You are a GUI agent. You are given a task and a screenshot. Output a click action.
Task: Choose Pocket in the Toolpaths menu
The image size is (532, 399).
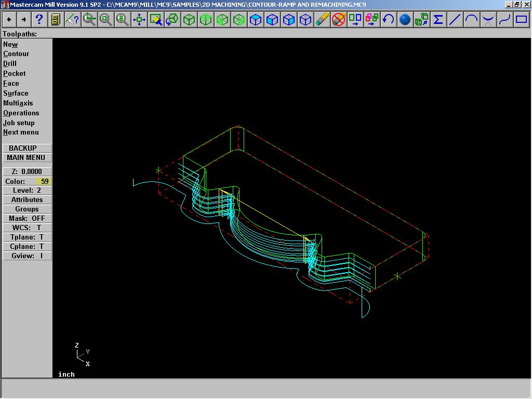click(14, 74)
